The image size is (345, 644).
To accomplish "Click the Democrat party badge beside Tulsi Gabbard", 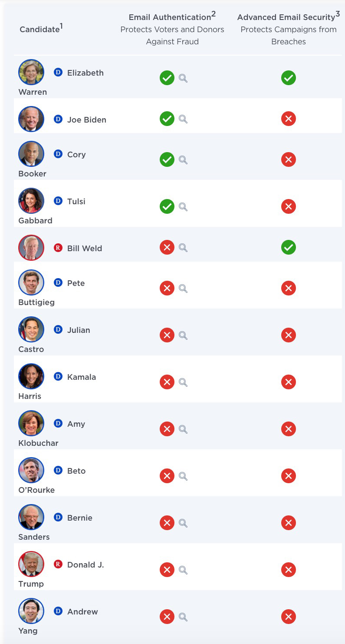I will [x=58, y=201].
